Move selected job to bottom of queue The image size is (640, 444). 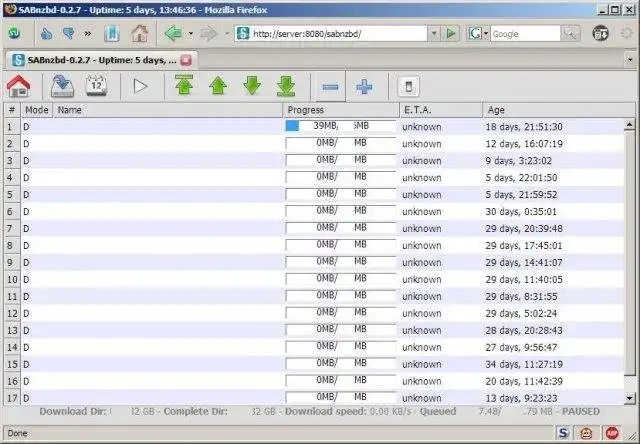286,86
